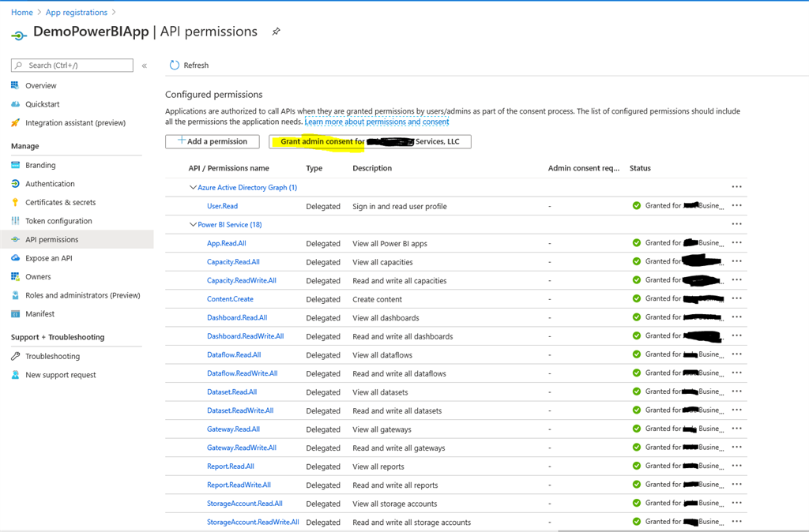Click the pin icon beside API permissions title

pos(276,32)
